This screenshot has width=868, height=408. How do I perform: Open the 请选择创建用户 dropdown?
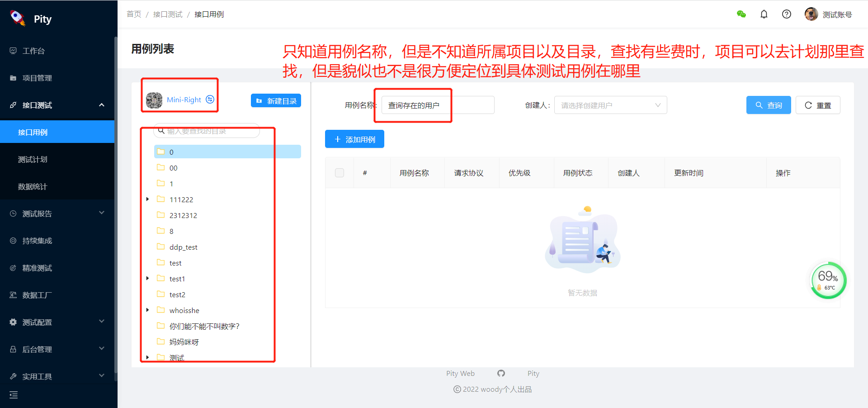click(x=610, y=105)
